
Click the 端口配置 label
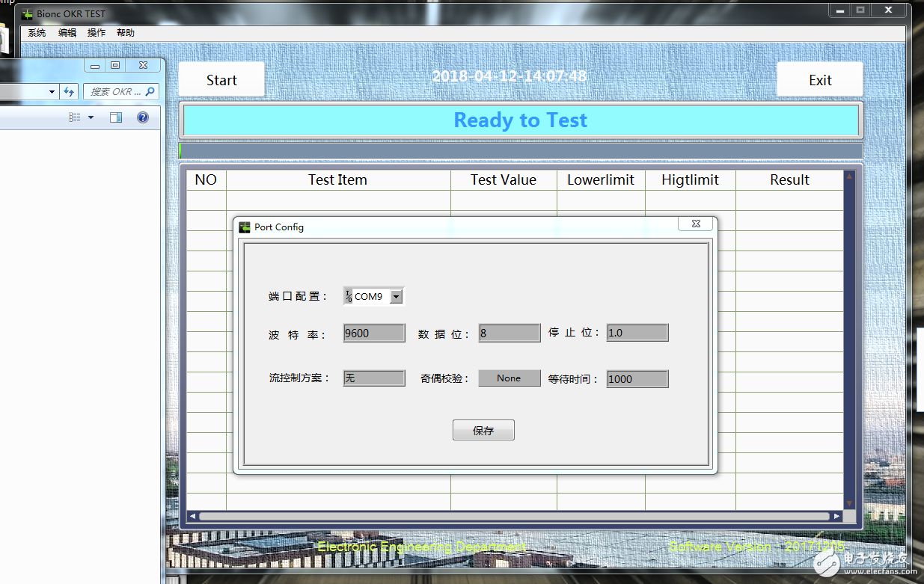[x=298, y=297]
